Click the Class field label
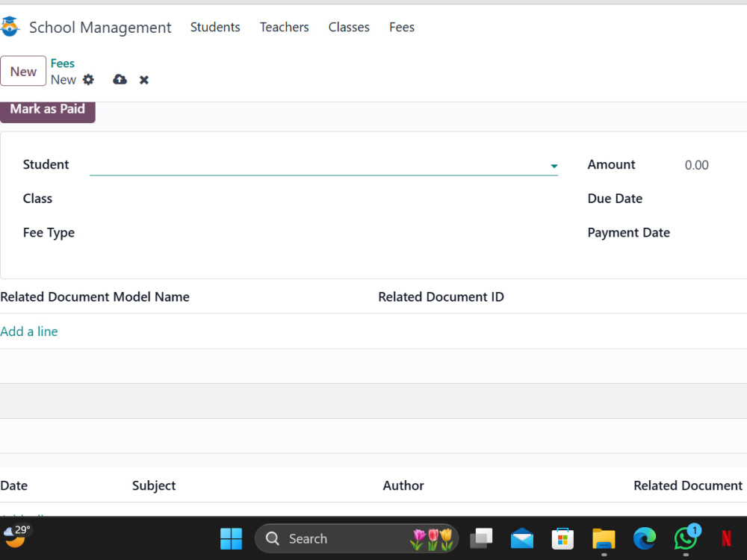 point(37,199)
